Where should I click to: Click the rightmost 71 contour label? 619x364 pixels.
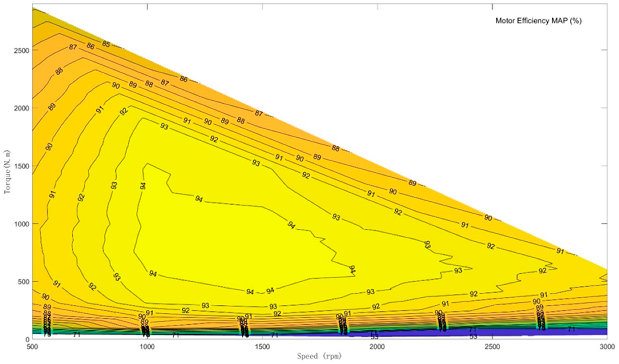pos(572,329)
